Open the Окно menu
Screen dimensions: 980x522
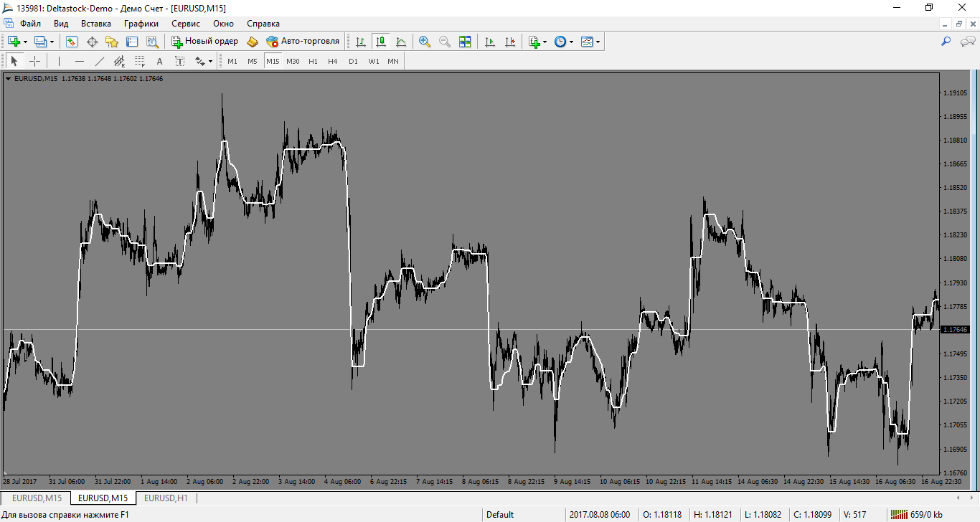(x=223, y=24)
